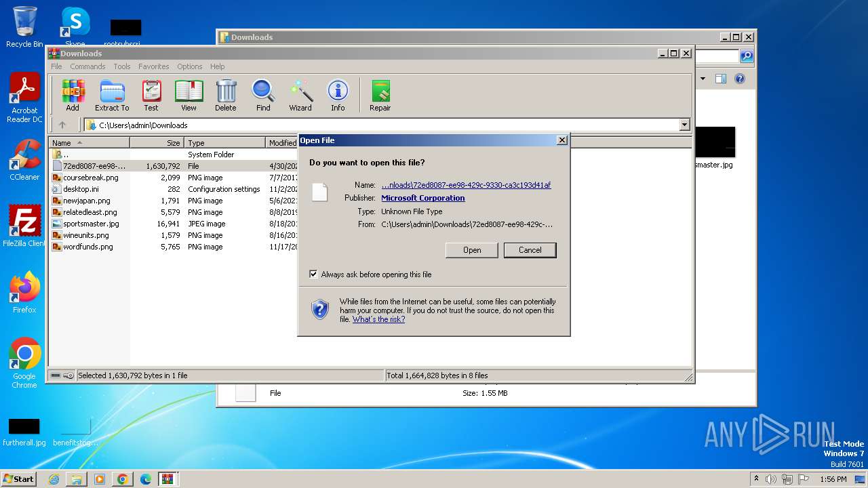868x488 pixels.
Task: Click the Cancel button in dialog
Action: 530,250
